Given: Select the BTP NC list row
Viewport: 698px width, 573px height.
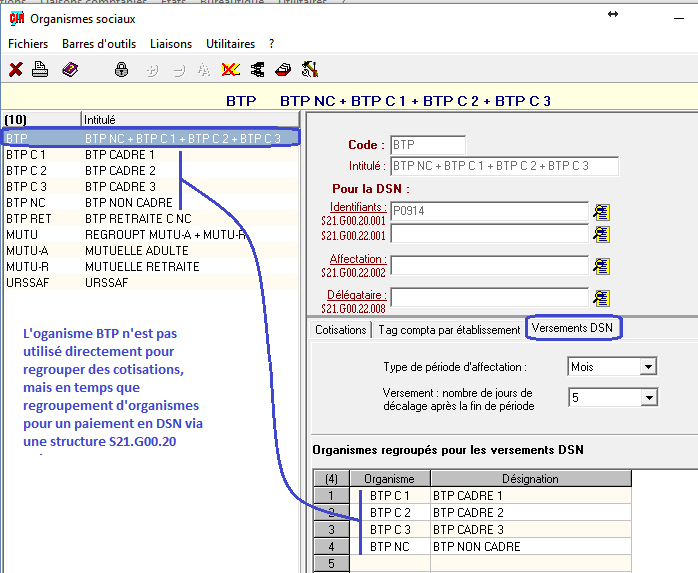Looking at the screenshot, I should [150, 203].
